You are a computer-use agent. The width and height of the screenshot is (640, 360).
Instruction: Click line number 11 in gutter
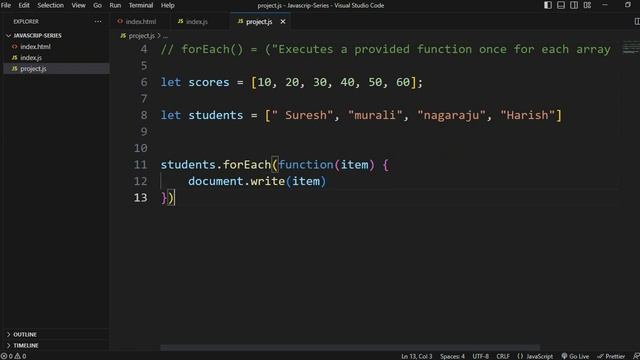pyautogui.click(x=140, y=164)
